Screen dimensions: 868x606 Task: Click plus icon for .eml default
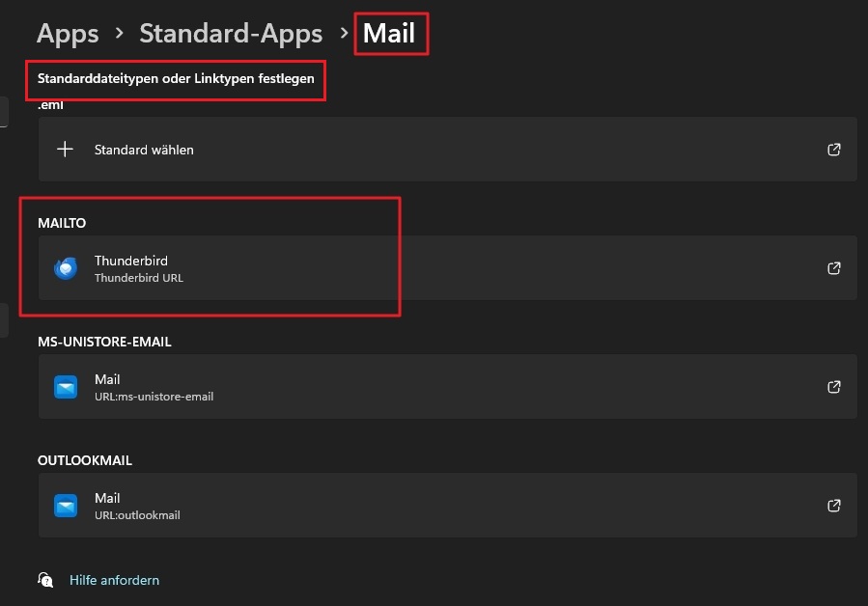(x=65, y=149)
